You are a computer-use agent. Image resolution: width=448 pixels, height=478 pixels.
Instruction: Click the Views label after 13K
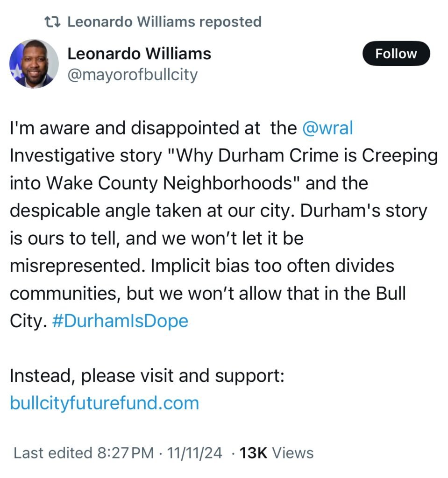click(x=292, y=453)
